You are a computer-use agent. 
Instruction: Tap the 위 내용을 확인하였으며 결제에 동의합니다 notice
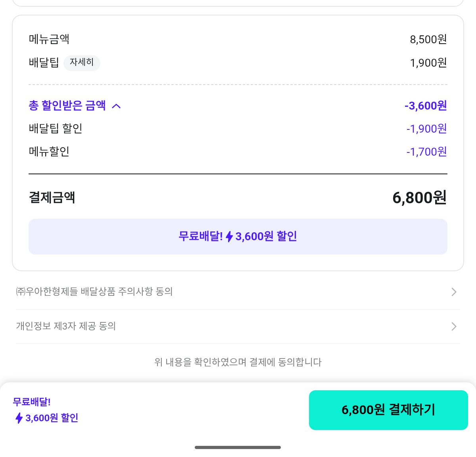[x=238, y=362]
